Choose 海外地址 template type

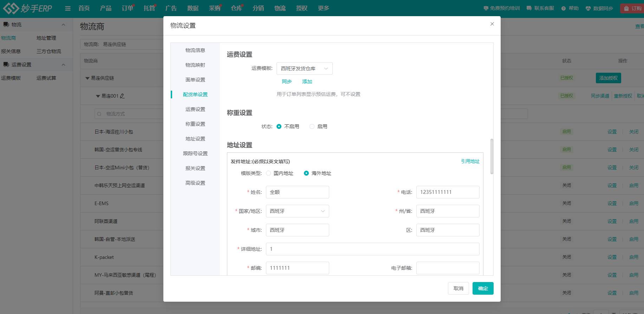pyautogui.click(x=306, y=173)
